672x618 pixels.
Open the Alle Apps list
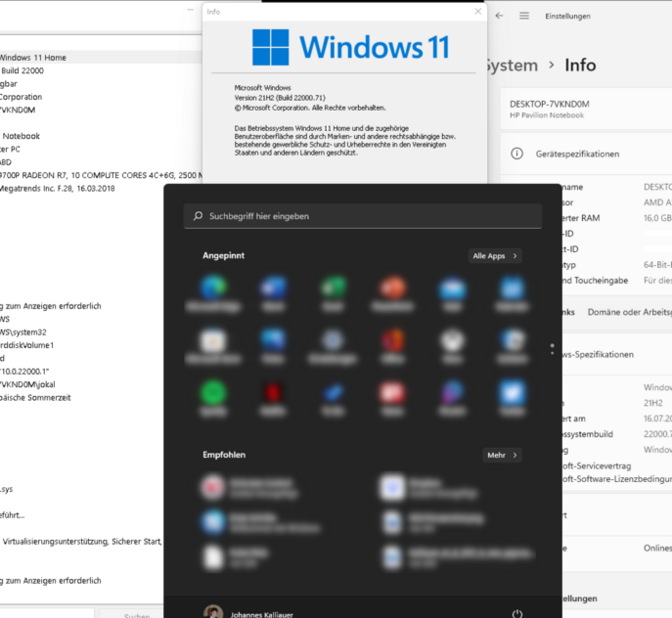point(495,256)
